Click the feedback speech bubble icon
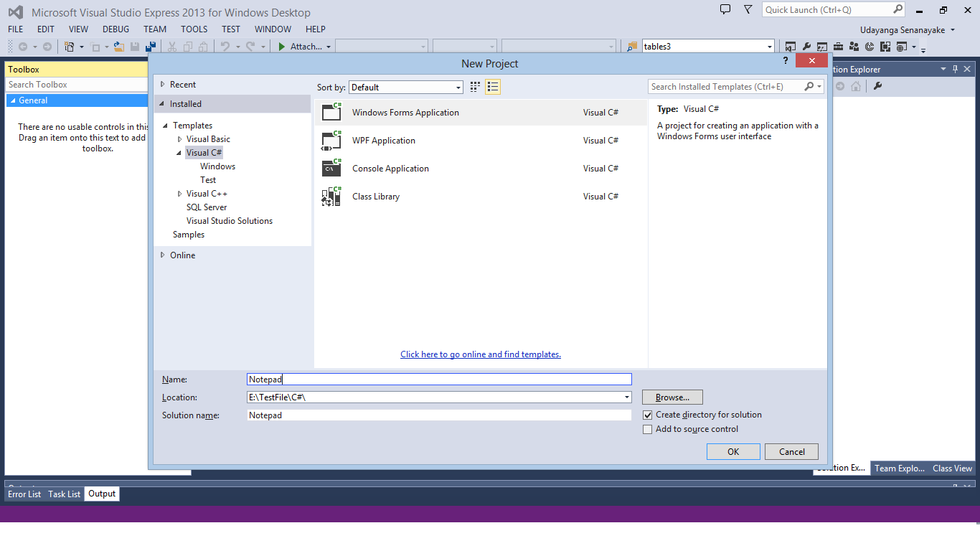 [725, 9]
